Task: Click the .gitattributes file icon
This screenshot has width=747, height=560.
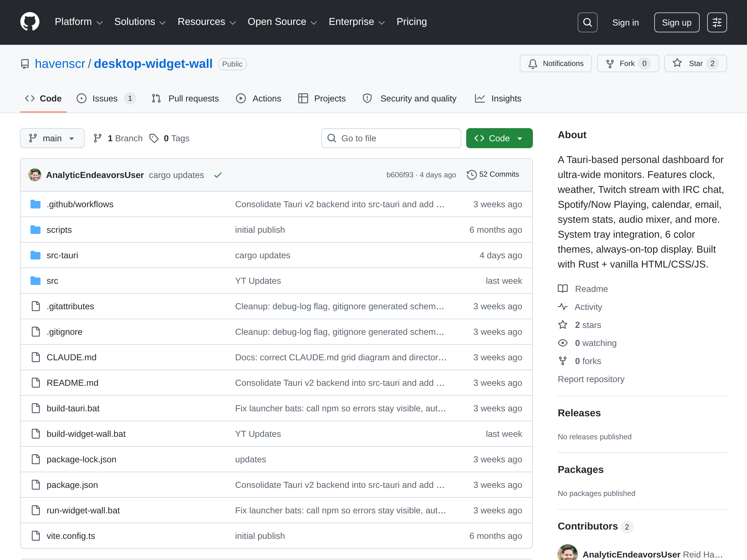Action: [35, 306]
